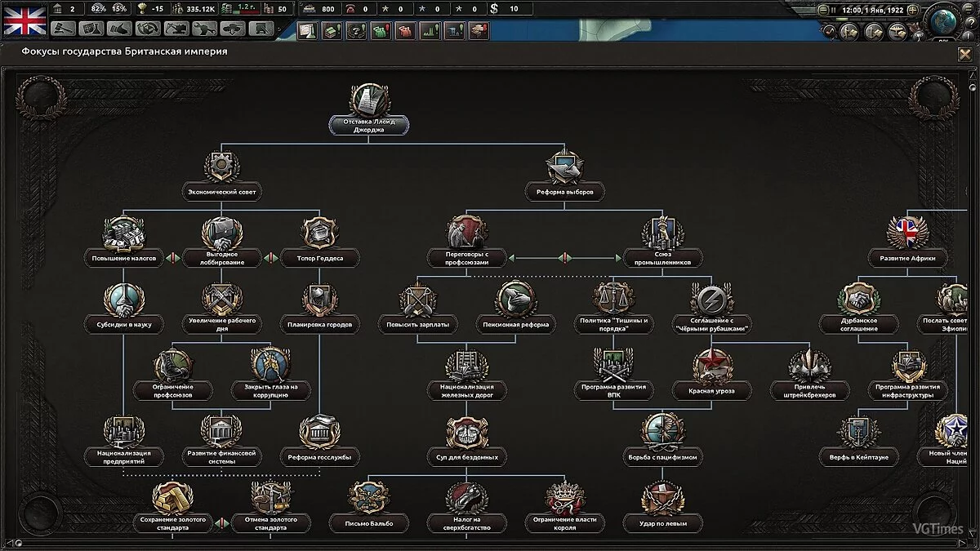The image size is (980, 551).
Task: Click the fuel barrels icon showing 50
Action: [x=266, y=10]
